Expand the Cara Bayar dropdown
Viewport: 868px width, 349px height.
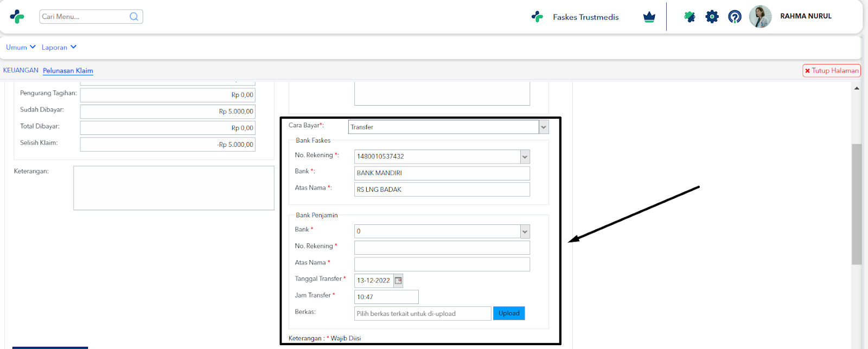point(544,127)
